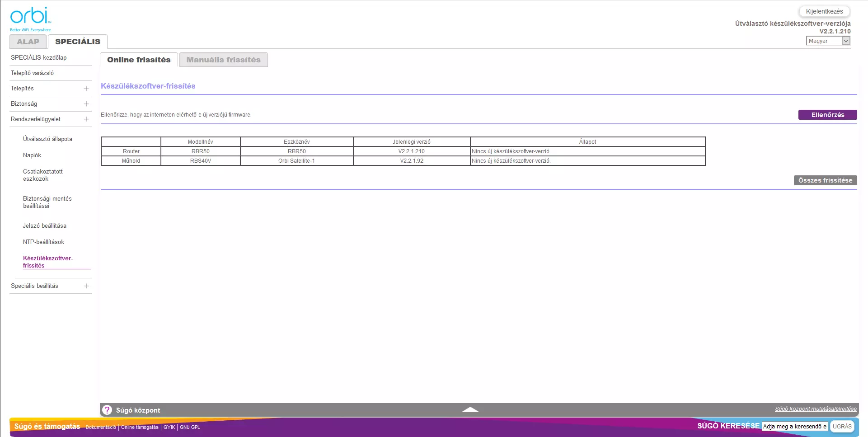Select the Online frissítés tab
This screenshot has width=868, height=437.
pos(139,60)
